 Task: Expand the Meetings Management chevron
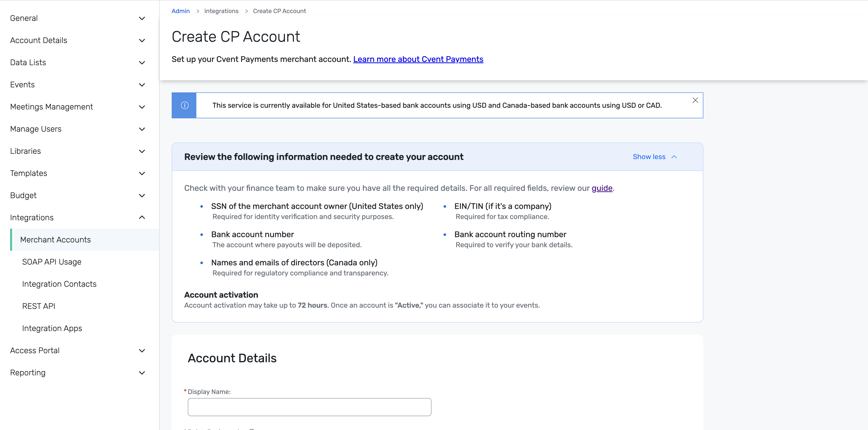pos(142,107)
